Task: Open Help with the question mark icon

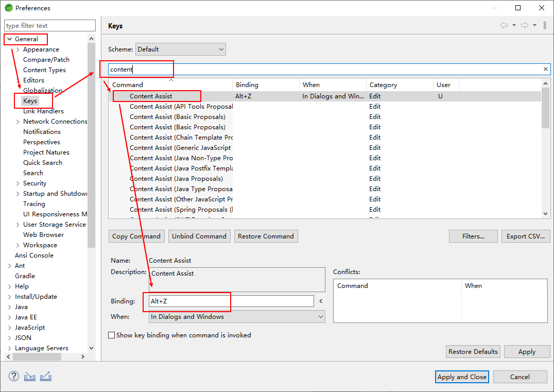Action: click(14, 376)
